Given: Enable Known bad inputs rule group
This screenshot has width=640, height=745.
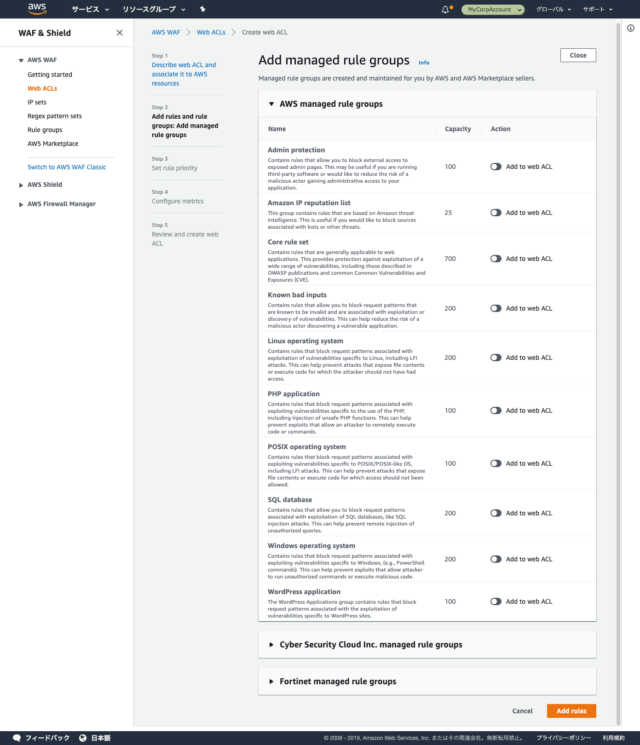Looking at the screenshot, I should point(496,308).
